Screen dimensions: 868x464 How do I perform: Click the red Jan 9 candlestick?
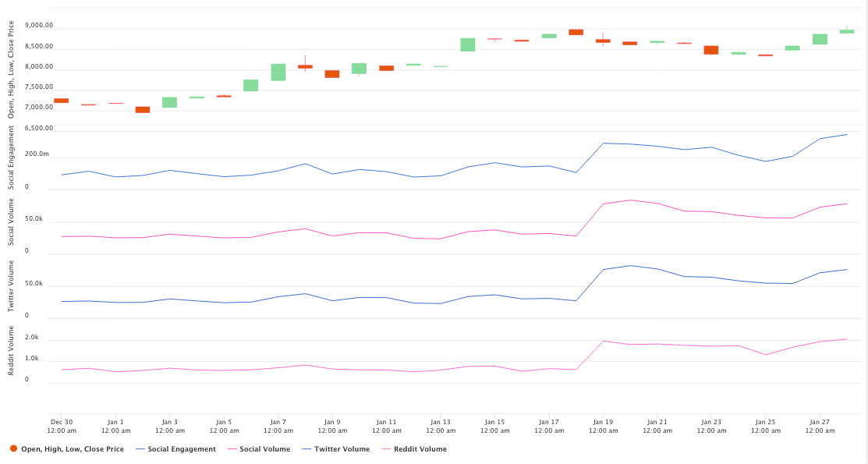[x=332, y=74]
